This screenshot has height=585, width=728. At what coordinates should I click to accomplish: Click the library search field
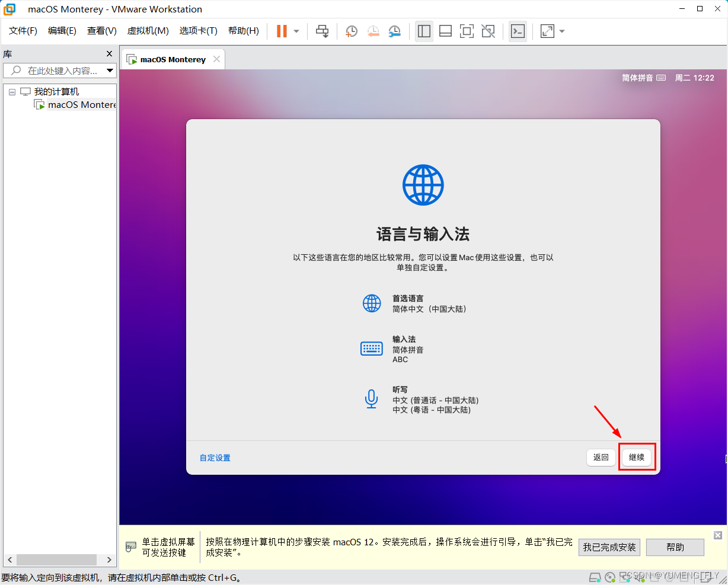60,71
